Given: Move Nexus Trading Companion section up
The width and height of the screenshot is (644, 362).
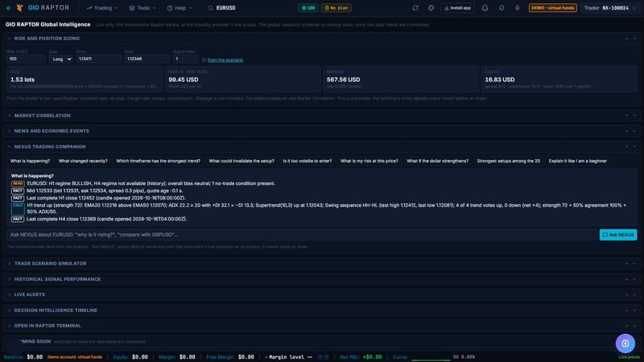Looking at the screenshot, I should (627, 146).
